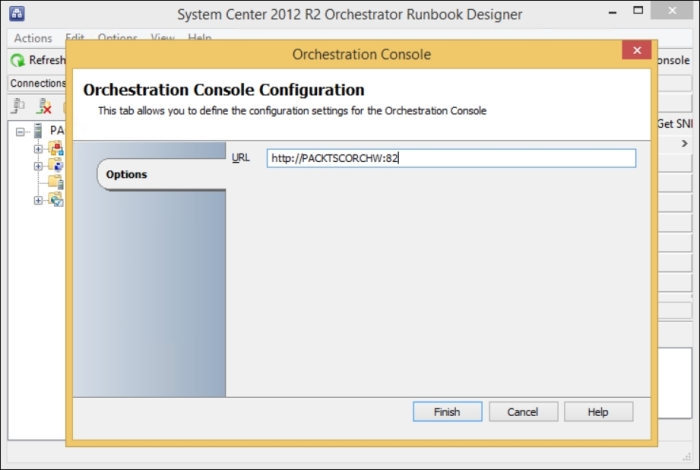This screenshot has width=700, height=470.
Task: Click Finish to save the console URL
Action: click(447, 412)
